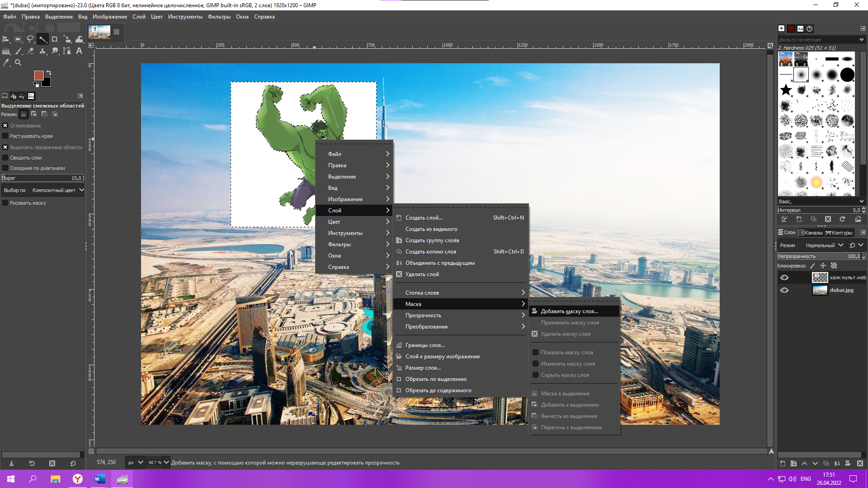868x488 pixels.
Task: Open the px units dropdown
Action: pos(135,462)
